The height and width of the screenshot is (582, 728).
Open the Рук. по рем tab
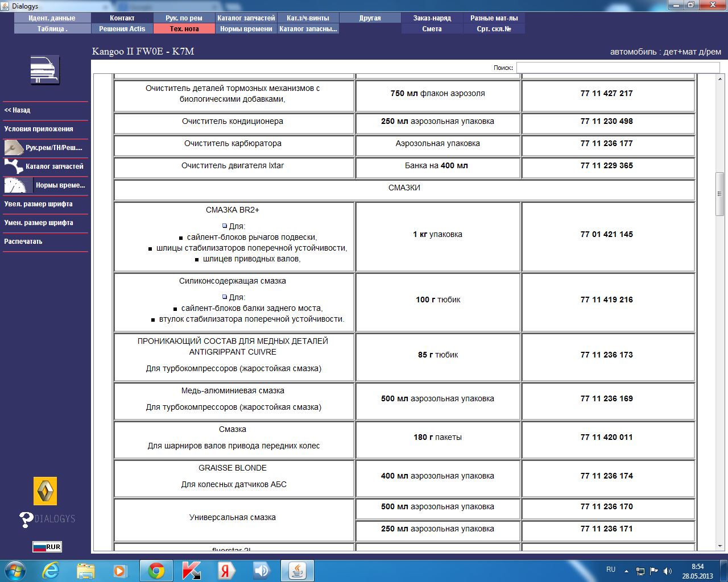(x=184, y=18)
